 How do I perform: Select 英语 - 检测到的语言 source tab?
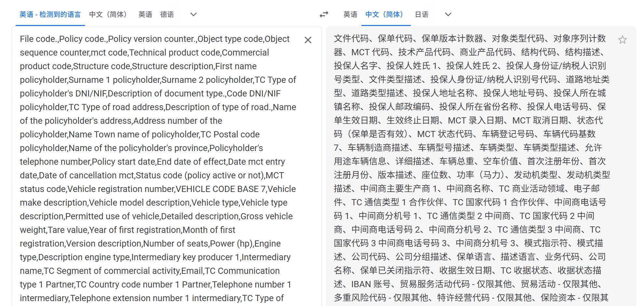click(50, 14)
